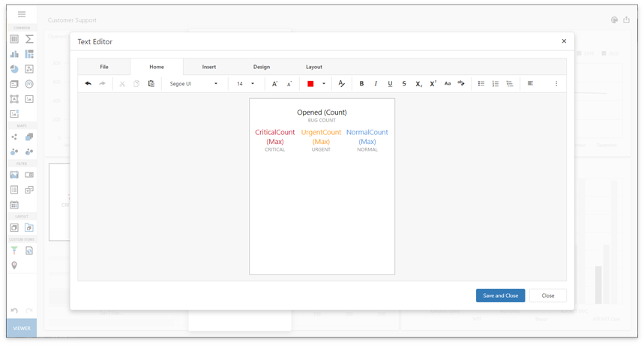Click the export icon at the top right
This screenshot has width=644, height=345.
click(626, 19)
